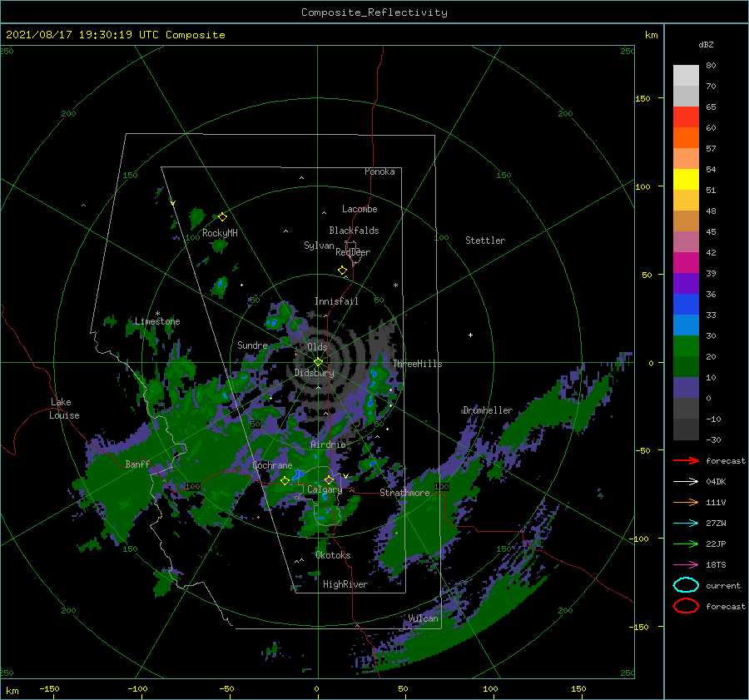Select the red forecast ellipse legend icon
The width and height of the screenshot is (749, 700).
click(686, 606)
